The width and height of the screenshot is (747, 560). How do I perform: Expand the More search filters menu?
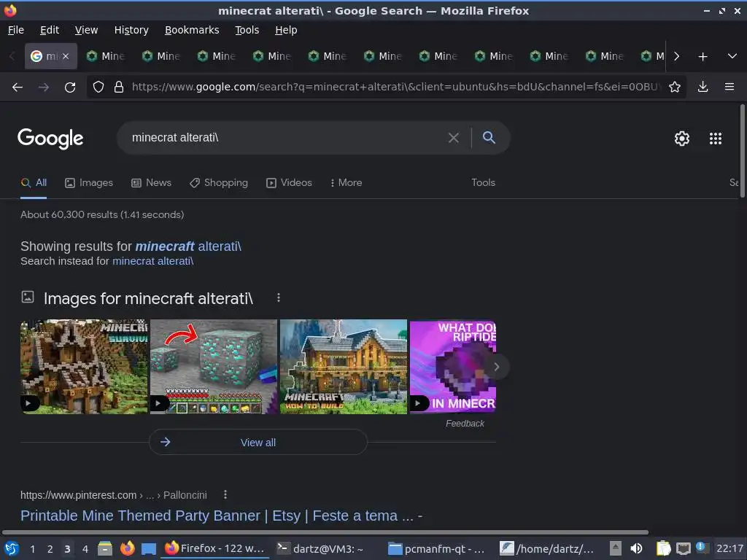tap(347, 183)
